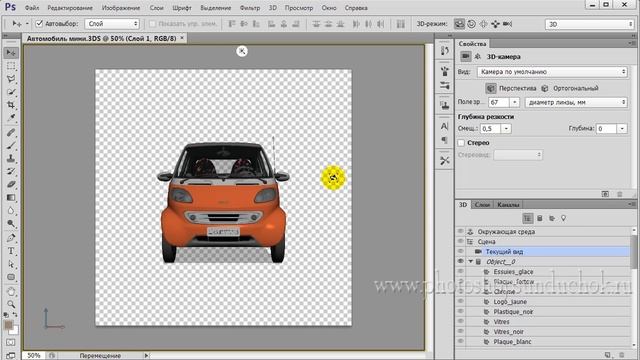
Task: Select the Blur tool
Action: 11,211
